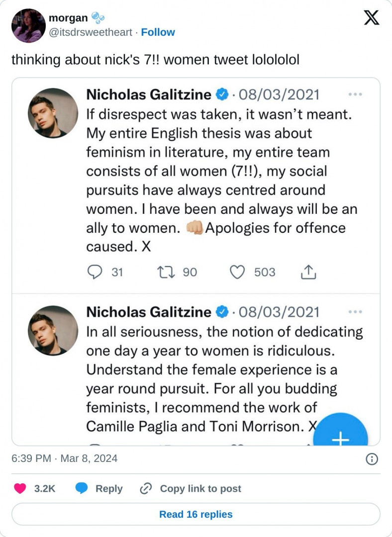Viewport: 392px width, 537px height.
Task: Click Nicholas Galitzine avatar in first tweet
Action: [x=53, y=113]
